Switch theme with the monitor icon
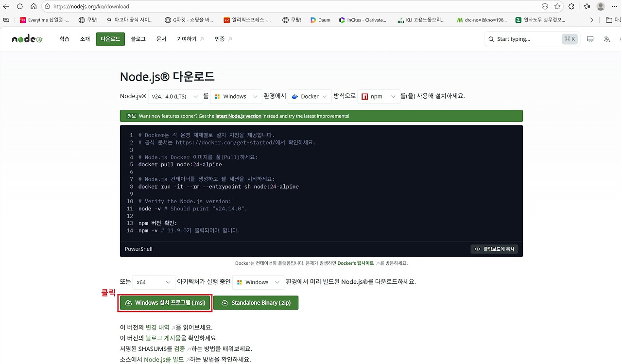This screenshot has width=622, height=364. click(x=590, y=39)
